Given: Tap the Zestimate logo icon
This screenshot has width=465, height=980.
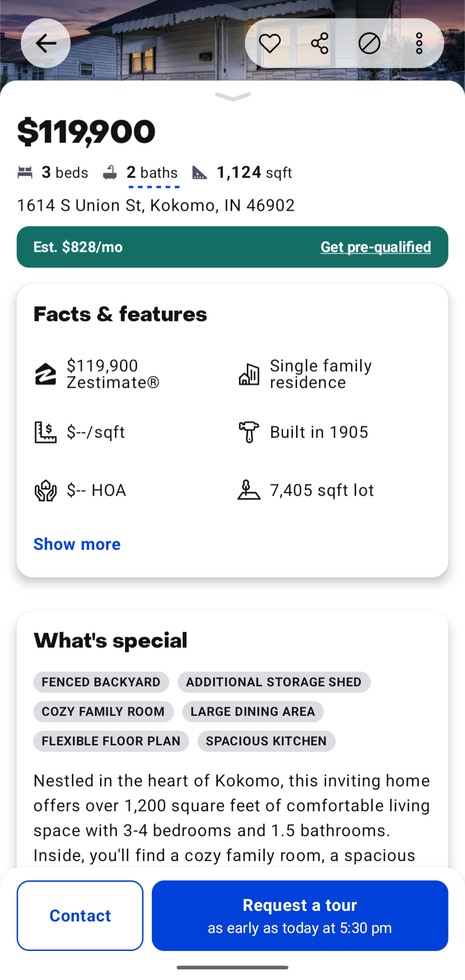Looking at the screenshot, I should point(45,374).
